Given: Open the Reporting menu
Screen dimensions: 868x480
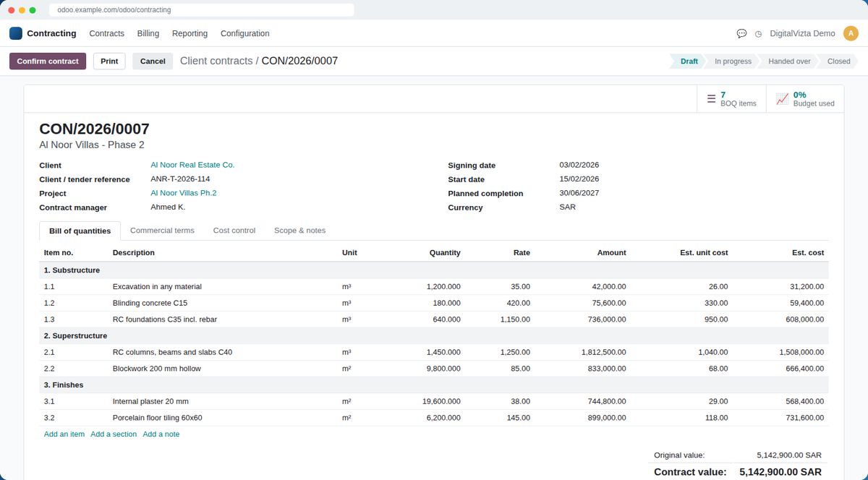Looking at the screenshot, I should [x=190, y=33].
